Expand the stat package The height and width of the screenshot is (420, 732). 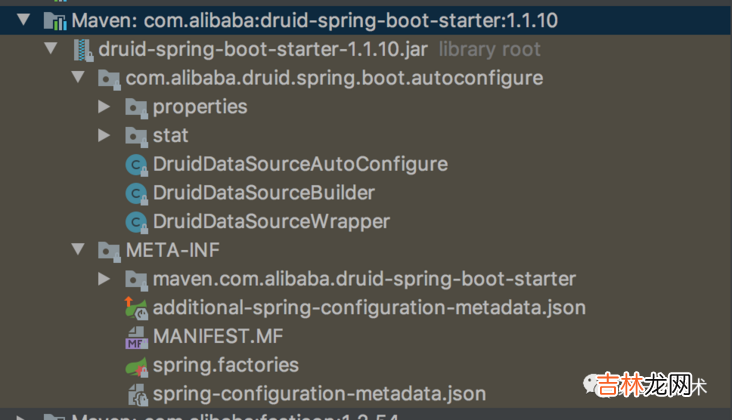pos(104,135)
